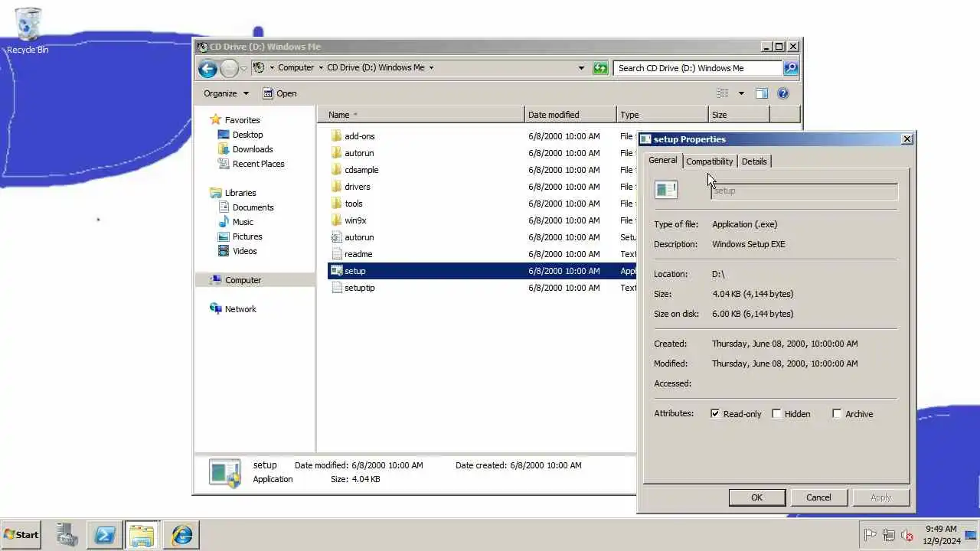Screen dimensions: 980x551
Task: Close the setup Properties dialog
Action: (x=907, y=139)
